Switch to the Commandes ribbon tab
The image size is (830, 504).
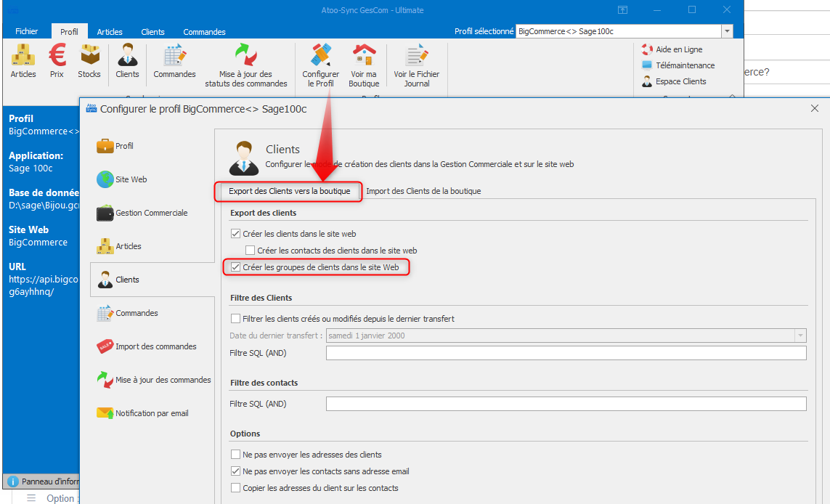pyautogui.click(x=204, y=32)
